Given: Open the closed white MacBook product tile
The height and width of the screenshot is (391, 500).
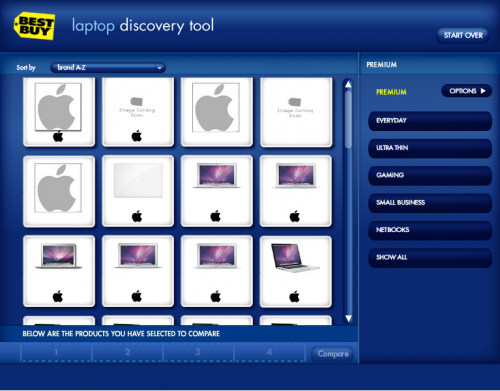Looking at the screenshot, I should (138, 191).
